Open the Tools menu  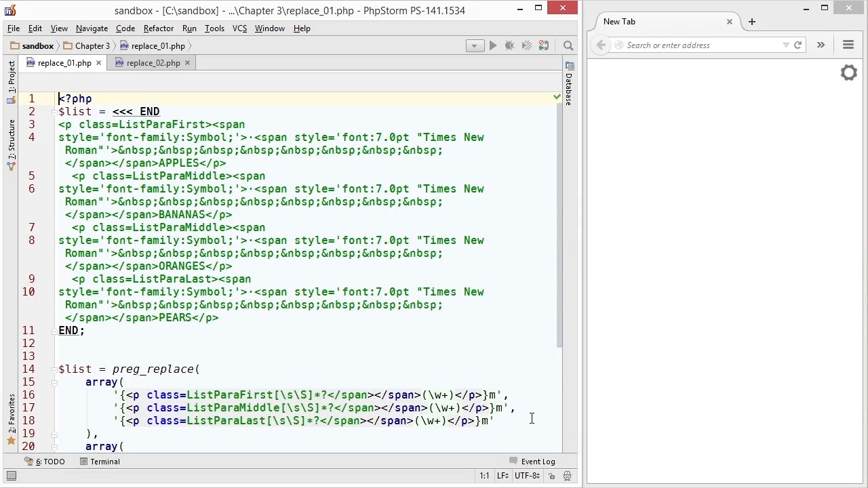[x=214, y=28]
